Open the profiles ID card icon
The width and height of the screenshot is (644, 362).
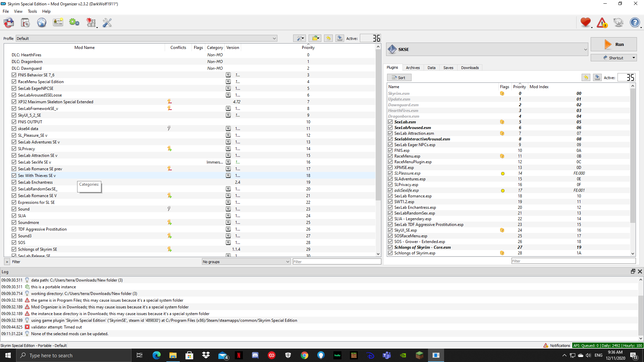(x=58, y=23)
